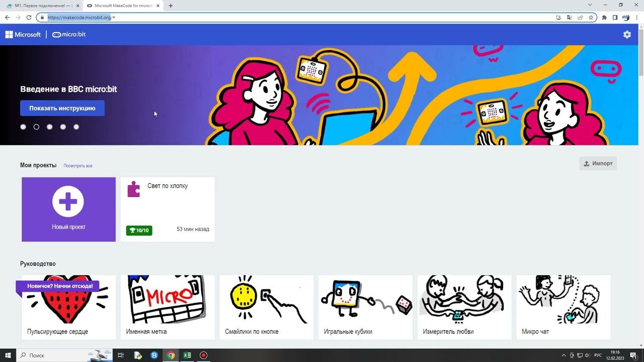644x362 pixels.
Task: Bookmark this page with the star icon
Action: [x=591, y=17]
